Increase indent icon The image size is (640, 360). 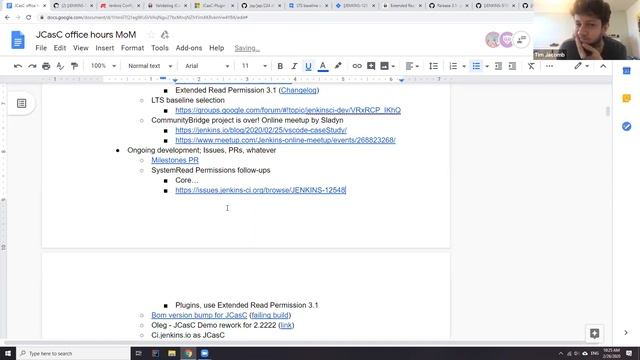pyautogui.click(x=512, y=66)
